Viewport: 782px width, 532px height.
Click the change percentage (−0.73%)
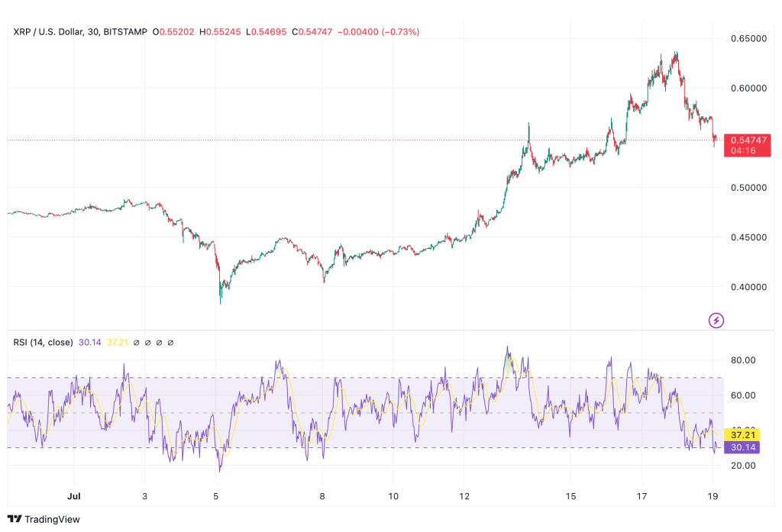point(400,32)
